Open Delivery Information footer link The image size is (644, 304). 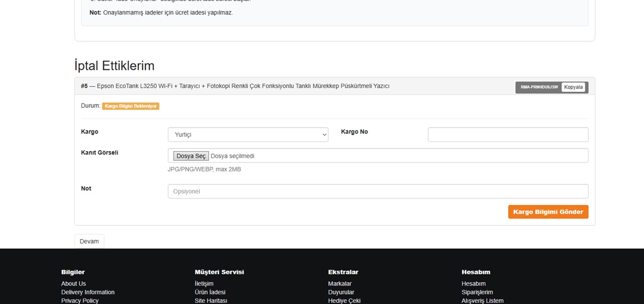coord(87,292)
